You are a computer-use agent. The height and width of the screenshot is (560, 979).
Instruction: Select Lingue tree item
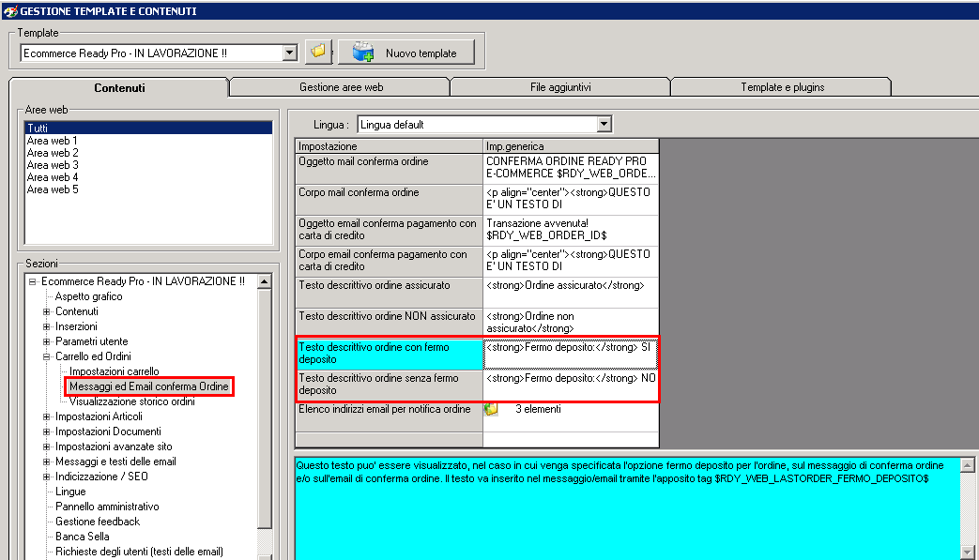tap(70, 492)
